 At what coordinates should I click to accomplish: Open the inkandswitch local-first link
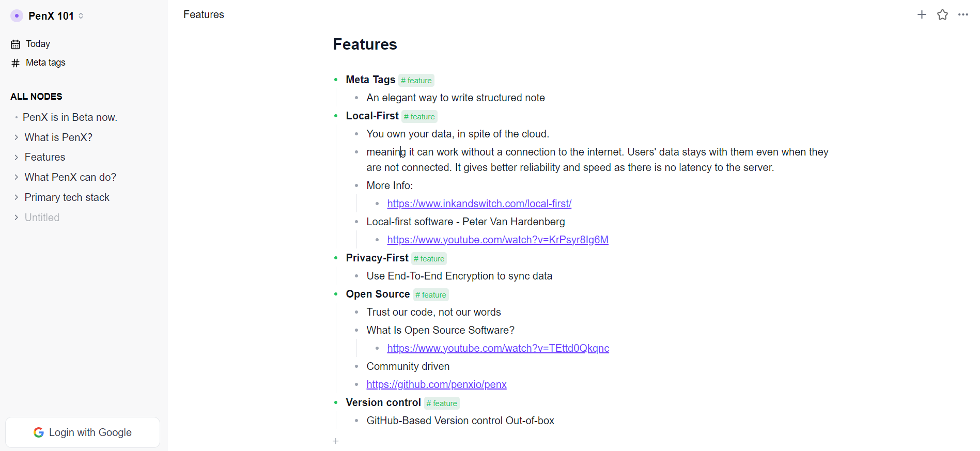479,204
